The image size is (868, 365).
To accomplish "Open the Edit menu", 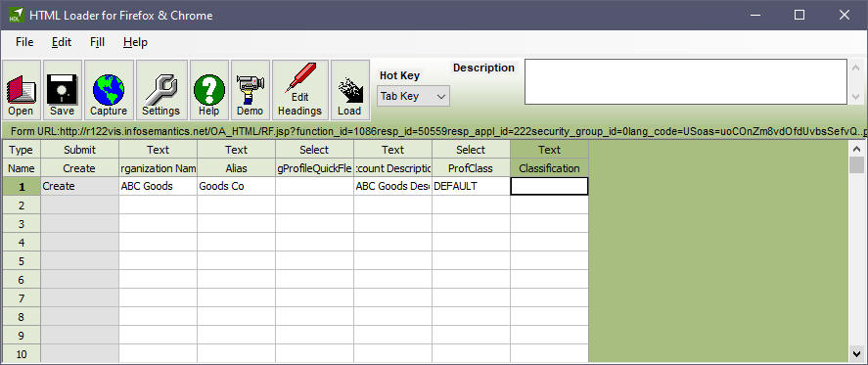I will coord(62,42).
